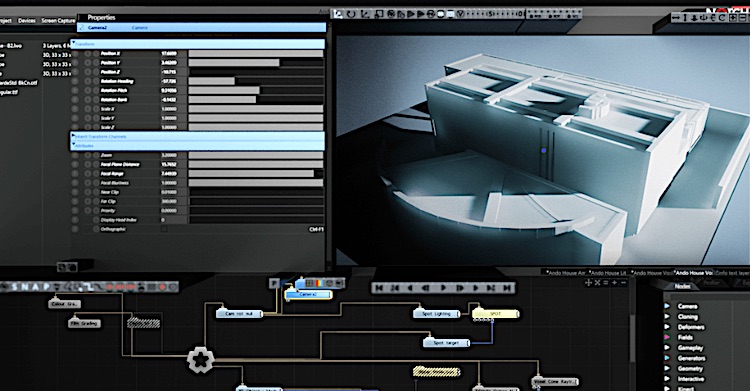Select the Cam rot null node

click(239, 314)
